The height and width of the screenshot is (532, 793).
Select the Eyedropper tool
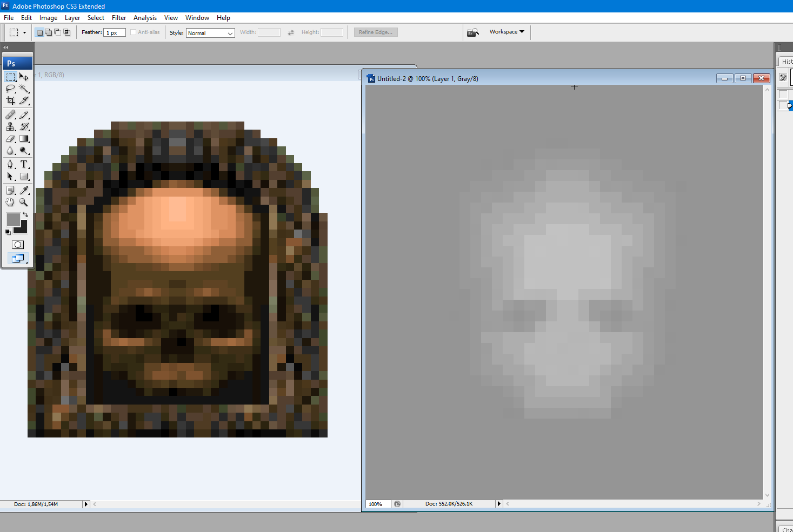coord(24,190)
